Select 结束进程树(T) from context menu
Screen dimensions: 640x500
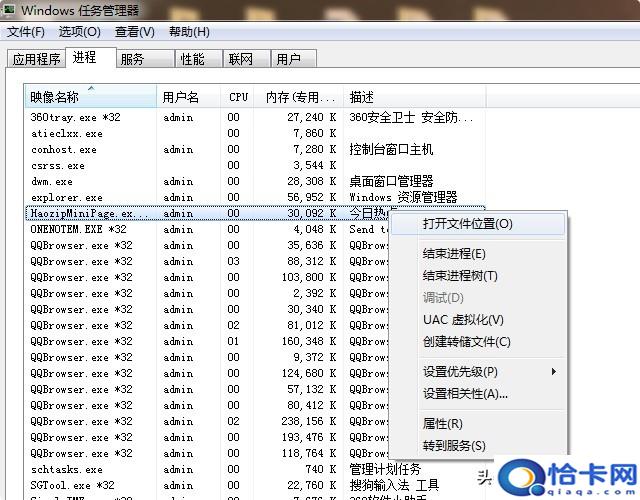point(460,276)
